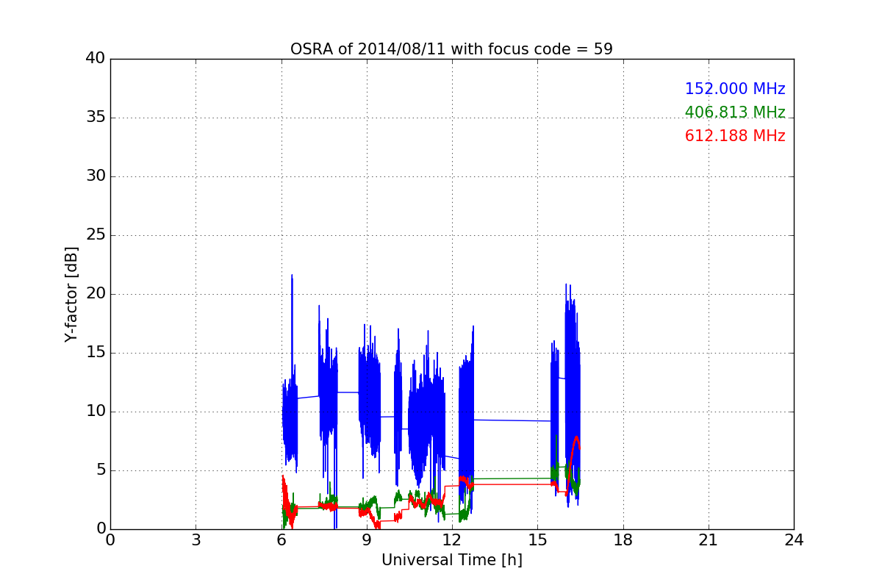Click the y-axis tick label '10'
The height and width of the screenshot is (588, 882).
96,412
